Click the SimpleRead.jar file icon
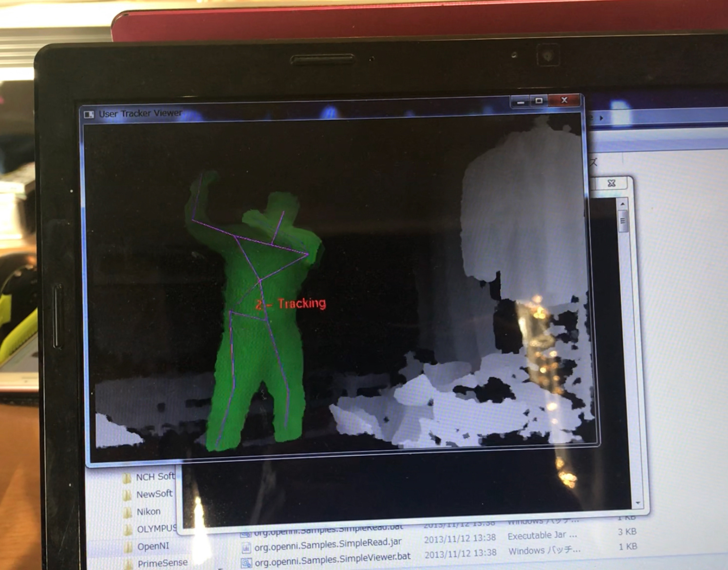Screen dimensions: 728x570 [x=246, y=548]
